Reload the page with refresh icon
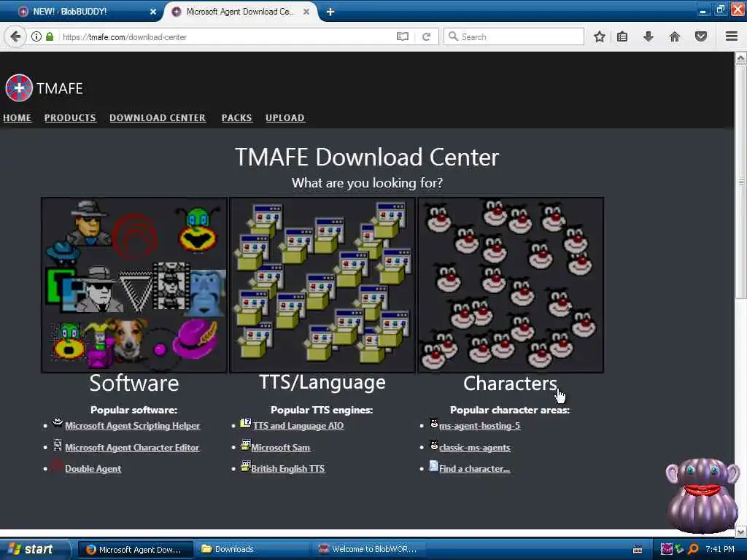This screenshot has width=747, height=560. (x=426, y=36)
